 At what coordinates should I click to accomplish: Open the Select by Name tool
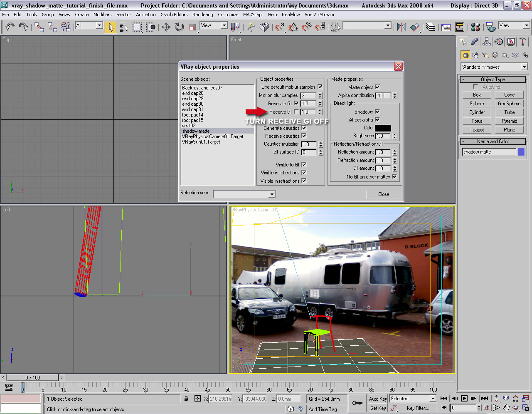click(x=123, y=27)
